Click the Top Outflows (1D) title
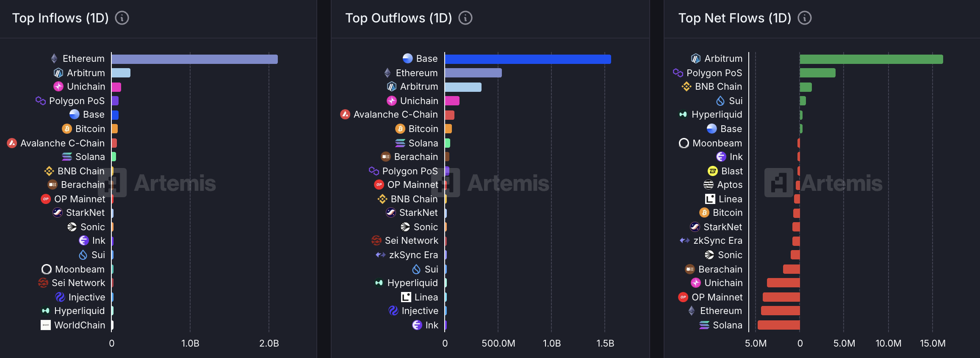 tap(399, 18)
